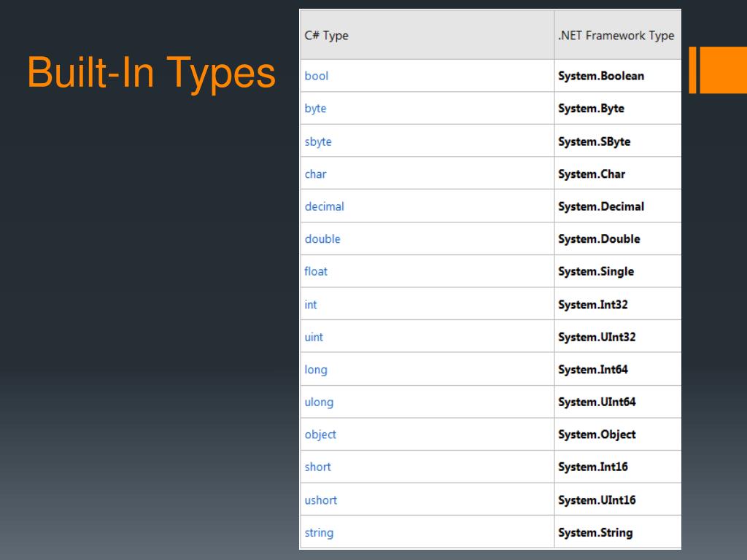Viewport: 747px width, 560px height.
Task: Open the char type link
Action: pyautogui.click(x=315, y=174)
